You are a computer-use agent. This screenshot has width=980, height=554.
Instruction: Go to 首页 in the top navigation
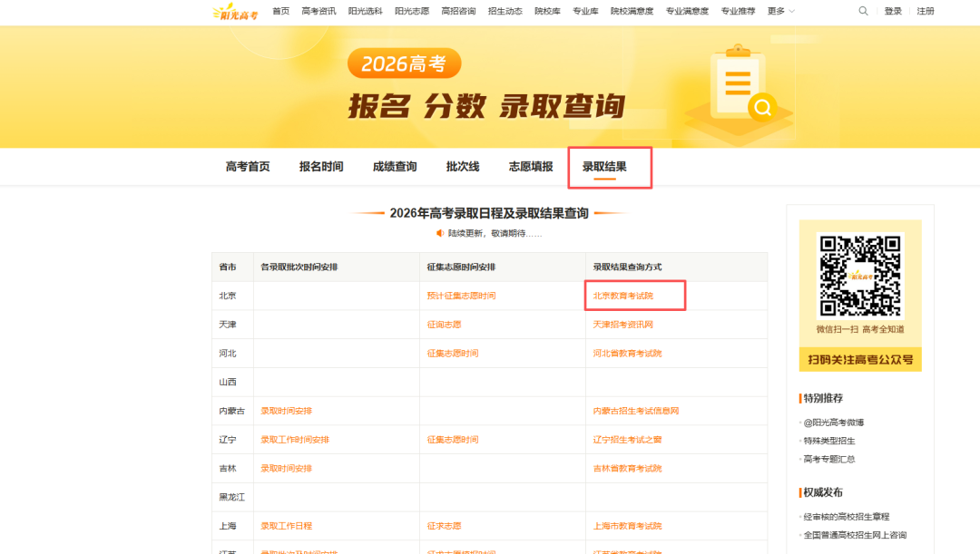[280, 11]
